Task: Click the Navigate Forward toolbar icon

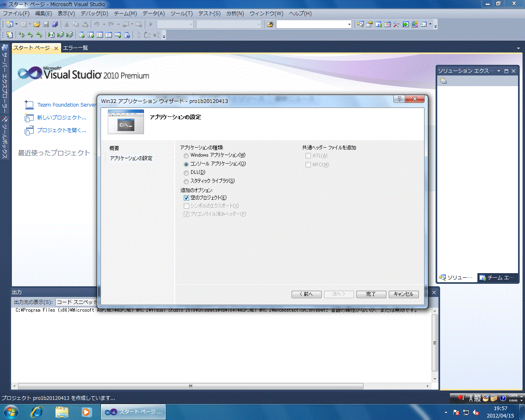Action: point(139,24)
